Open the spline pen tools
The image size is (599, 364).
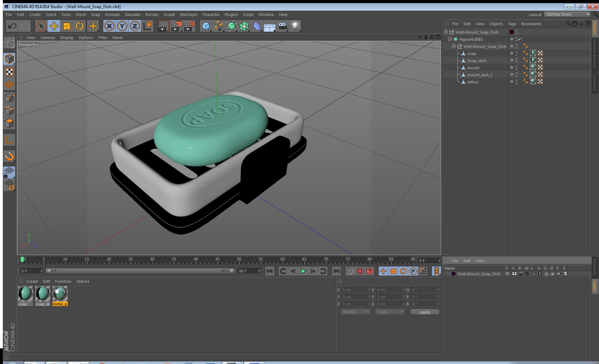click(219, 26)
